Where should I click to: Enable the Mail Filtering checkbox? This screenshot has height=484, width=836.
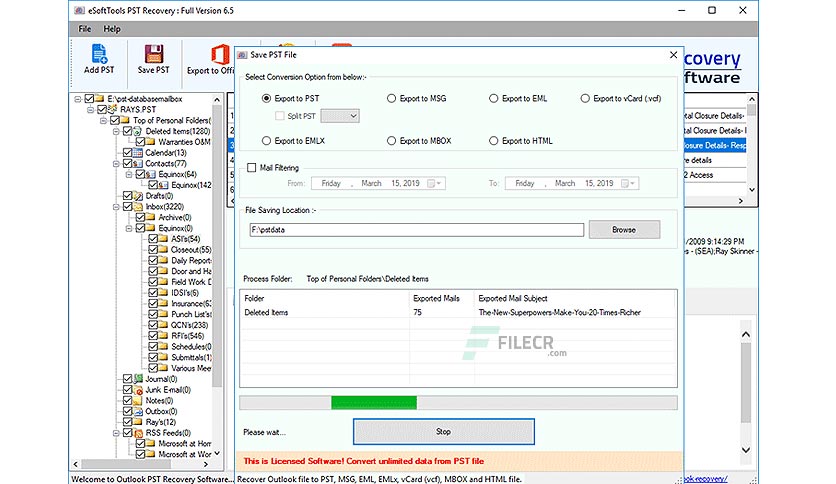click(252, 167)
